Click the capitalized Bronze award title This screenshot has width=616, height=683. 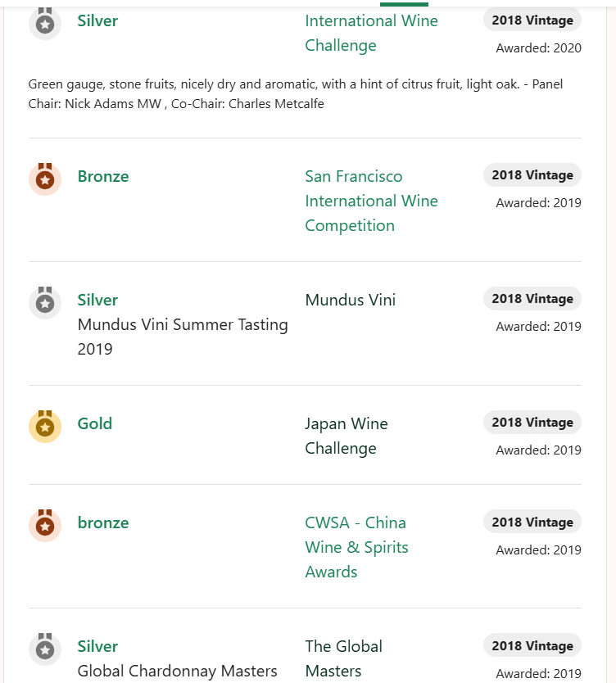tap(103, 176)
